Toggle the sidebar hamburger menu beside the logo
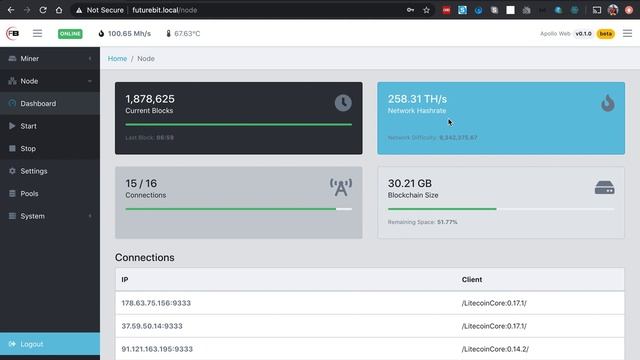This screenshot has width=640, height=360. click(37, 33)
